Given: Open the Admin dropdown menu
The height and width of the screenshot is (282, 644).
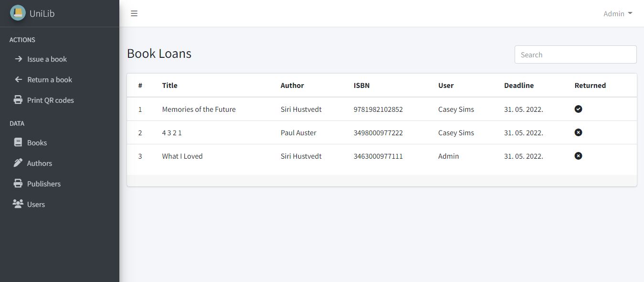Looking at the screenshot, I should (617, 13).
